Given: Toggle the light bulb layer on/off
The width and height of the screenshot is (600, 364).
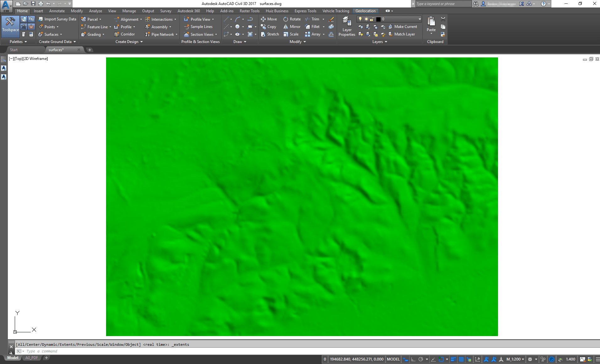Looking at the screenshot, I should pos(360,19).
